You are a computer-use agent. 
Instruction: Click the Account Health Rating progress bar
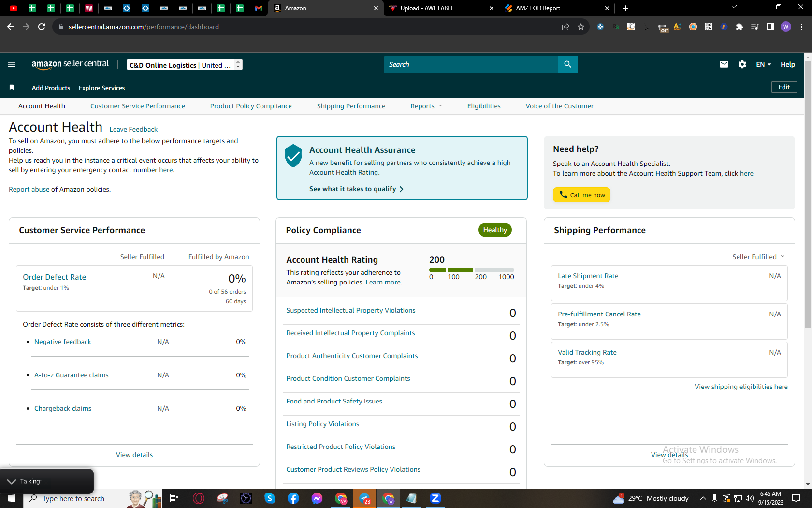coord(472,270)
